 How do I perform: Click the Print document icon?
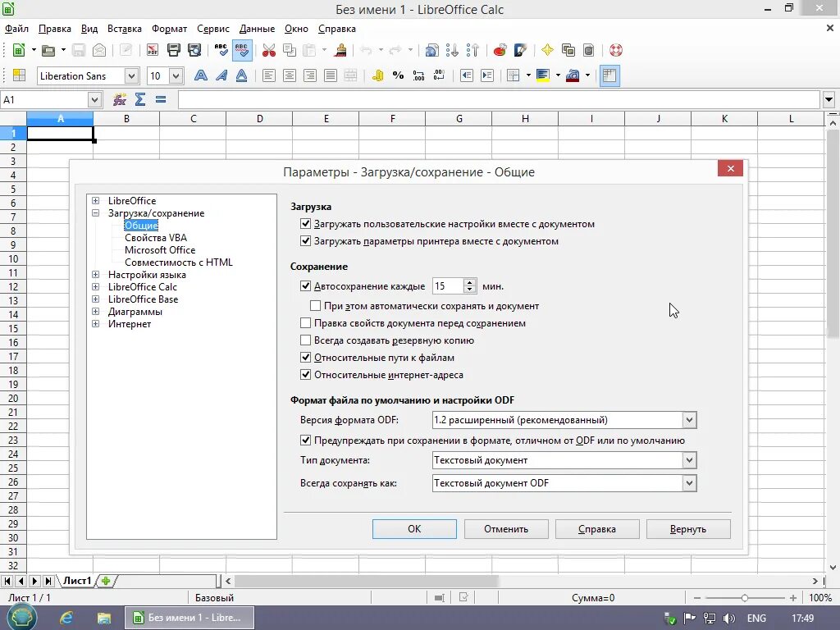(174, 50)
